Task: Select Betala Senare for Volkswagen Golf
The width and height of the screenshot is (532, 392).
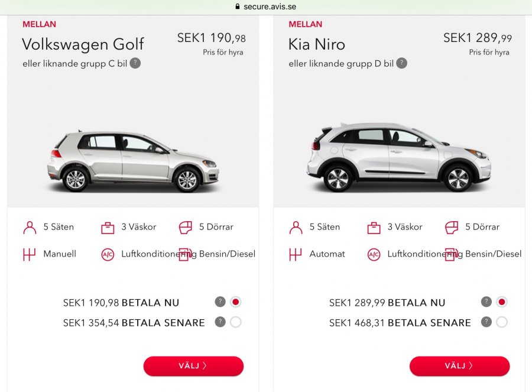Action: click(x=236, y=322)
